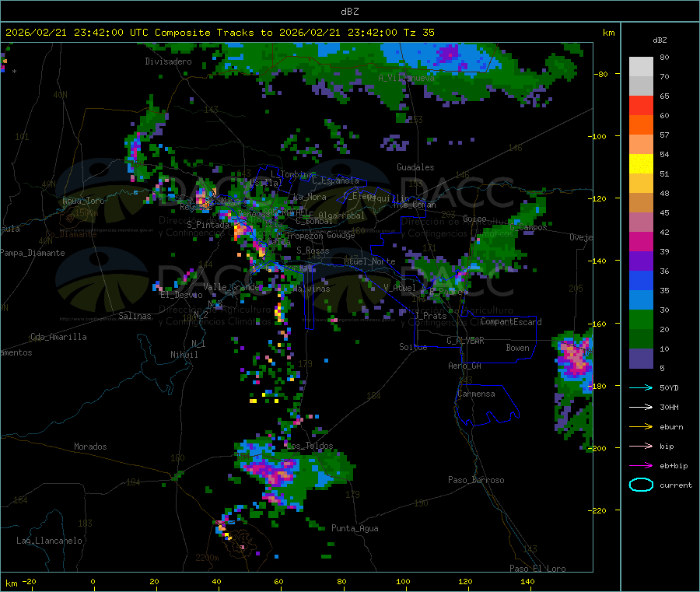Click the 'C_Española' map label
Image resolution: width=700 pixels, height=592 pixels.
335,180
